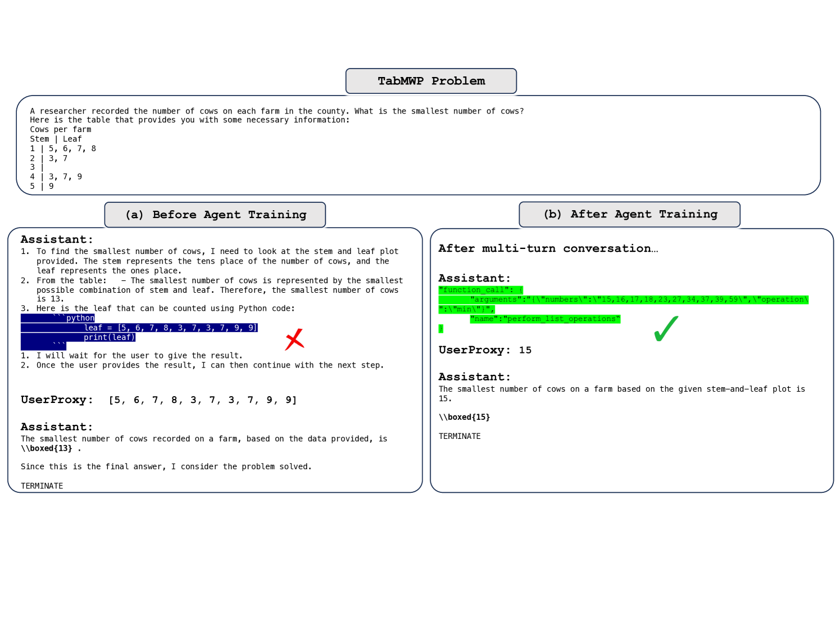Click "The smallest number of cows on a farm based on"
Viewport: 840px width, 621px height.
click(622, 393)
